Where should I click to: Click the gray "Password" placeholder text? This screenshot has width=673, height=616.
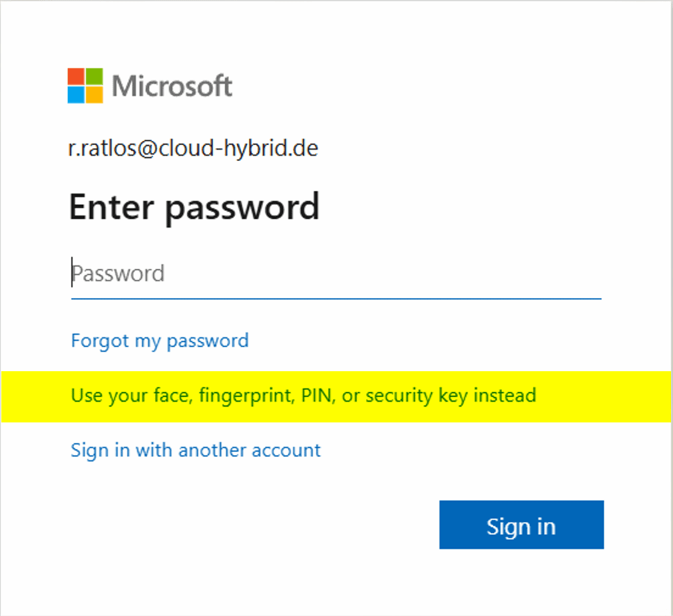click(x=118, y=274)
